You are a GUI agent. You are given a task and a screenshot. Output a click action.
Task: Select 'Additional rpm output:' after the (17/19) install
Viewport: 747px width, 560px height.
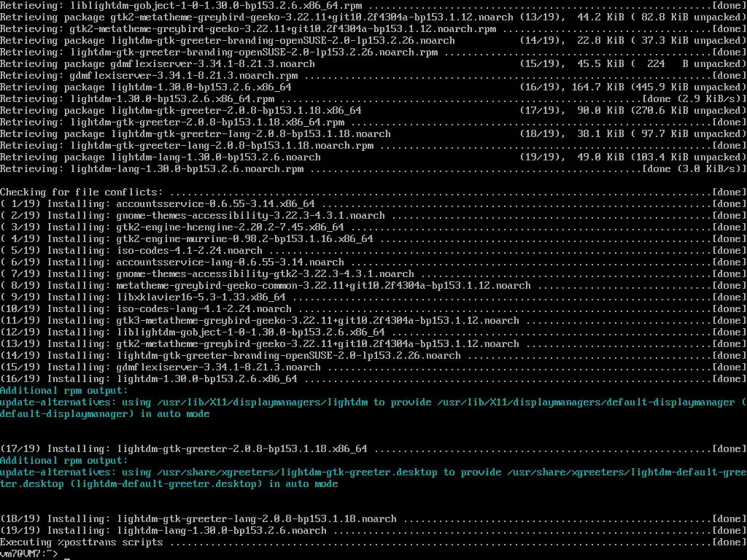tap(64, 461)
